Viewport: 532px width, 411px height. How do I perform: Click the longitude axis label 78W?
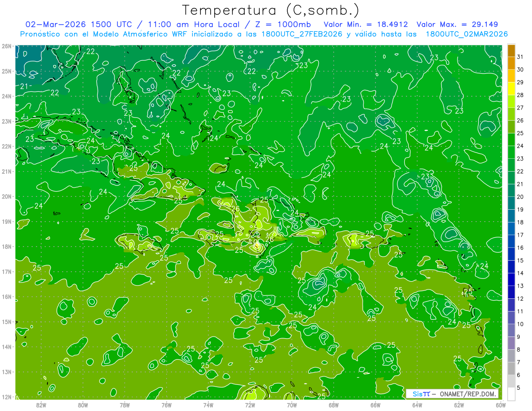(125, 405)
